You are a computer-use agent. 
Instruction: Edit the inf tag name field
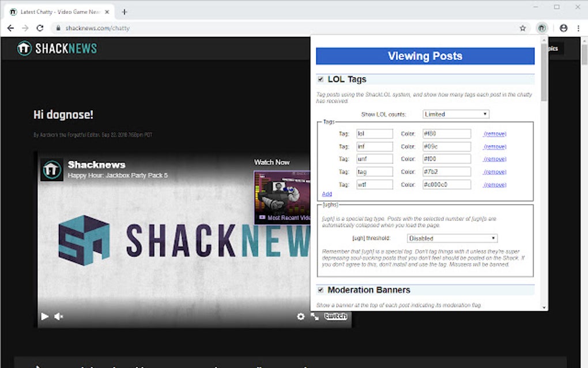point(375,147)
